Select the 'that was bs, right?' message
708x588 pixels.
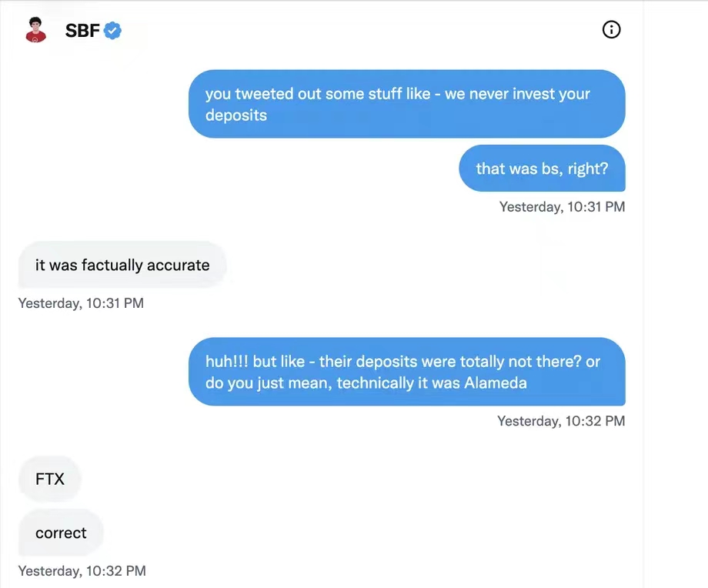pyautogui.click(x=542, y=169)
